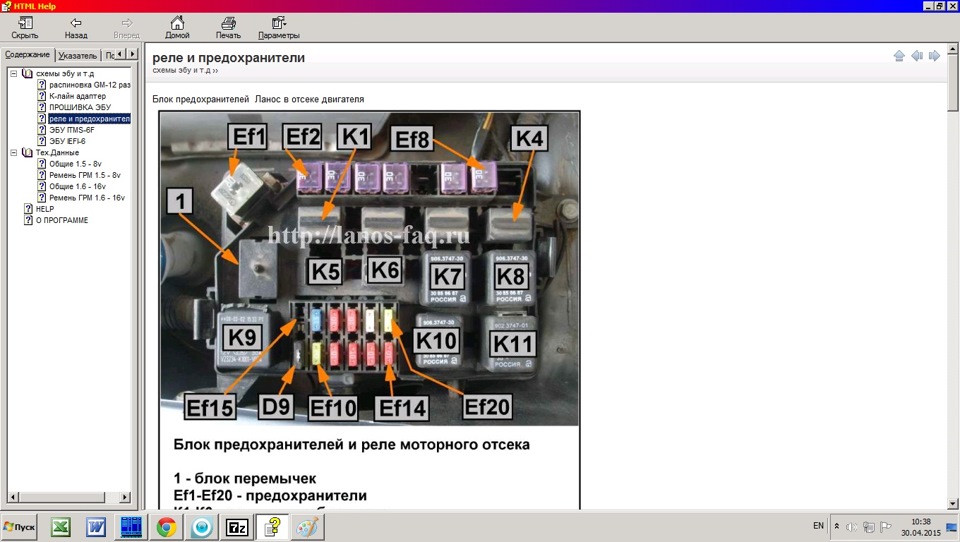Open the 'К-лайн адаптер' topic
Screen dimensions: 960x542
point(77,96)
